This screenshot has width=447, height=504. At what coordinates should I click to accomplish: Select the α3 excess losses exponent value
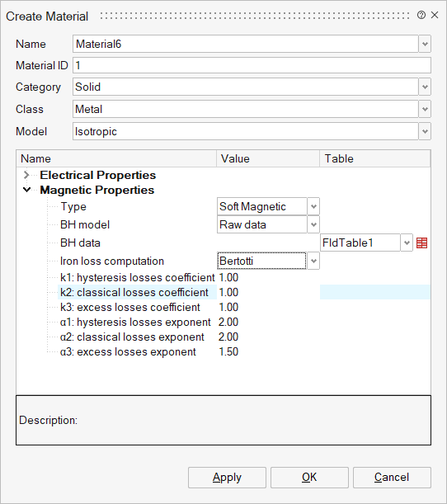tap(228, 351)
